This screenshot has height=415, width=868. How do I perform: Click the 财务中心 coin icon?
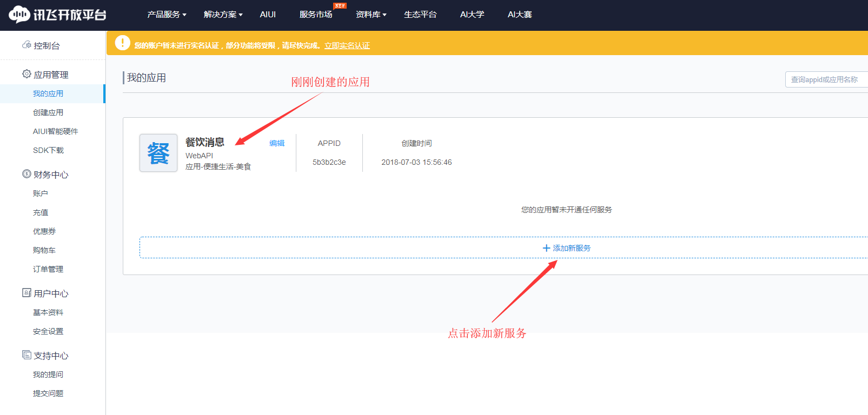26,174
